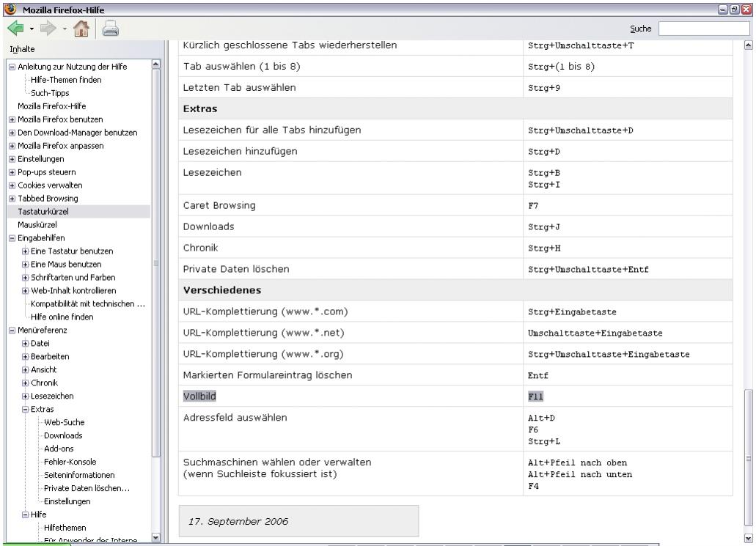
Task: Click the content pane scrollbar thumb
Action: pyautogui.click(x=748, y=458)
